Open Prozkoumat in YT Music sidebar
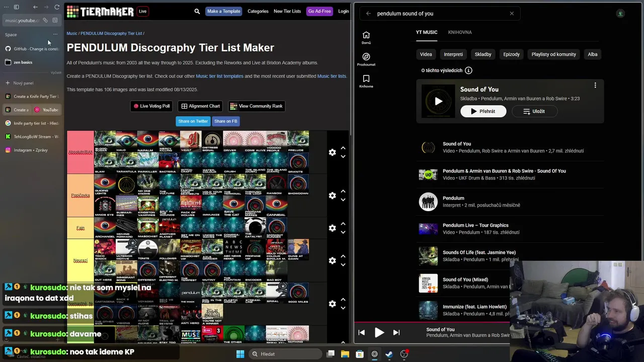Image resolution: width=644 pixels, height=362 pixels. pos(366,59)
